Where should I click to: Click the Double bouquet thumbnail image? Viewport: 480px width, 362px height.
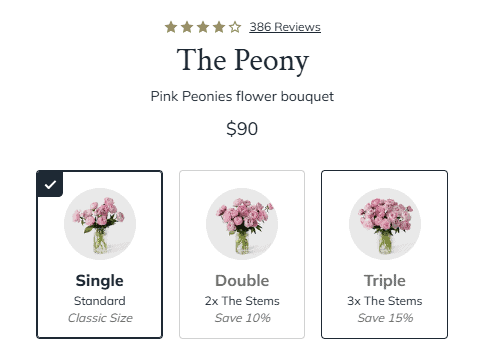tap(242, 224)
